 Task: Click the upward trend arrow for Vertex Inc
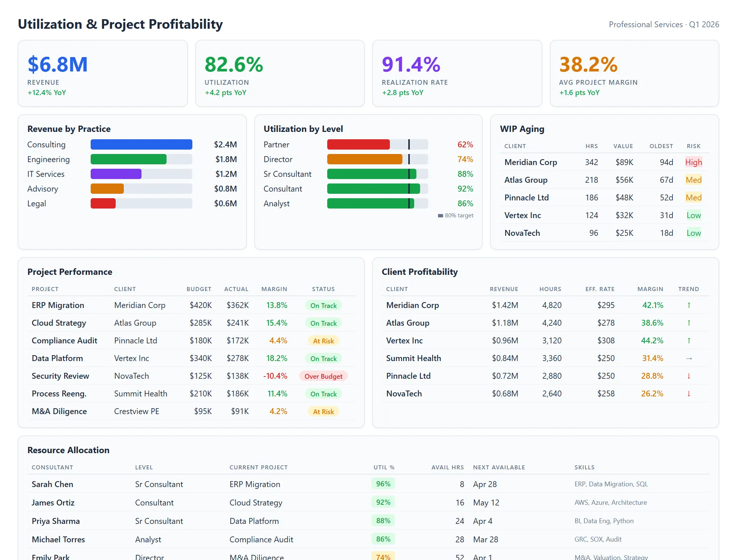point(688,340)
